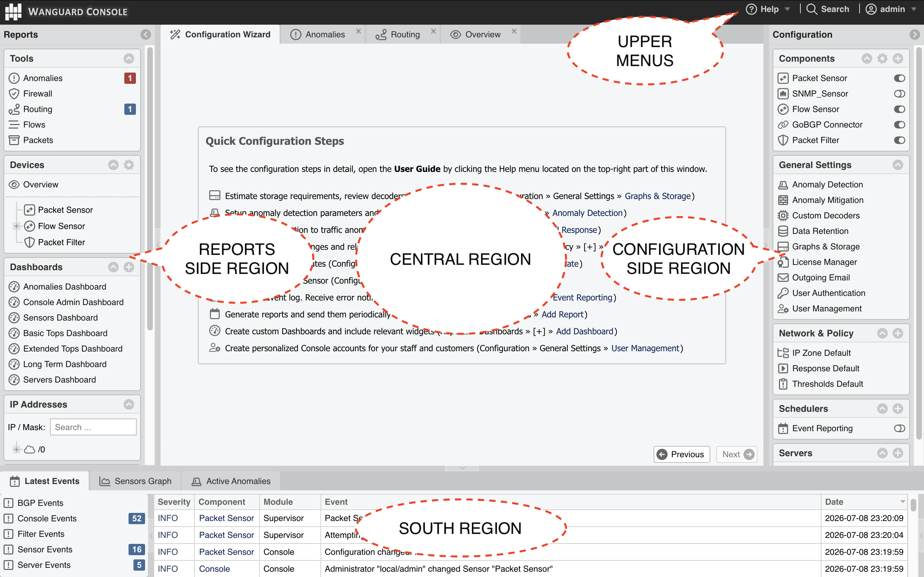The height and width of the screenshot is (577, 924).
Task: Collapse the Tools panel
Action: [x=129, y=58]
